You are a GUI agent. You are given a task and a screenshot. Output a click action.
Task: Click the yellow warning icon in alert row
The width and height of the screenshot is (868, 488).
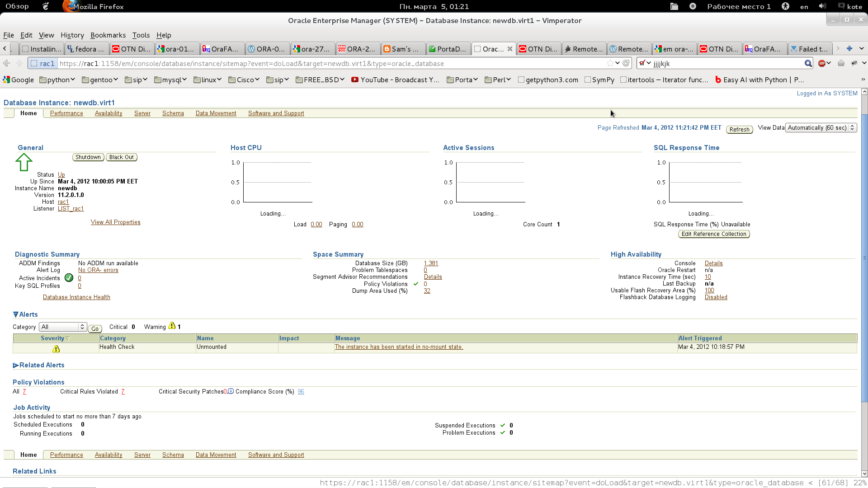(56, 349)
